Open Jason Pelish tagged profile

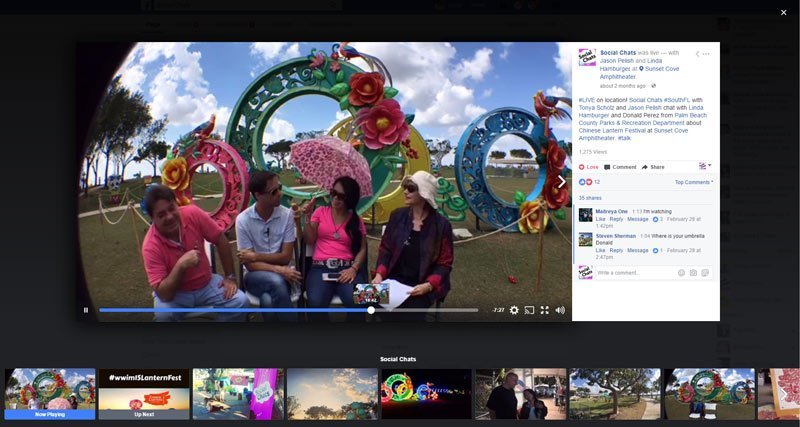[x=615, y=61]
